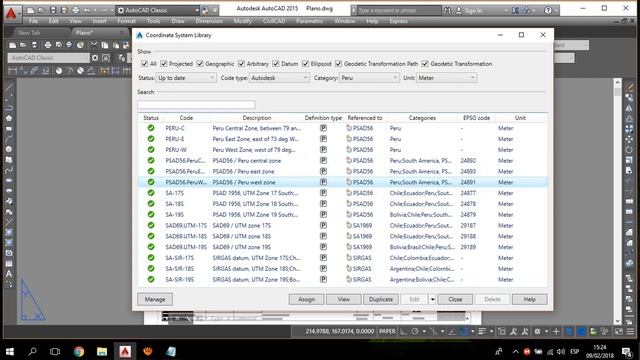Click the Help question mark icon in title bar

(548, 10)
